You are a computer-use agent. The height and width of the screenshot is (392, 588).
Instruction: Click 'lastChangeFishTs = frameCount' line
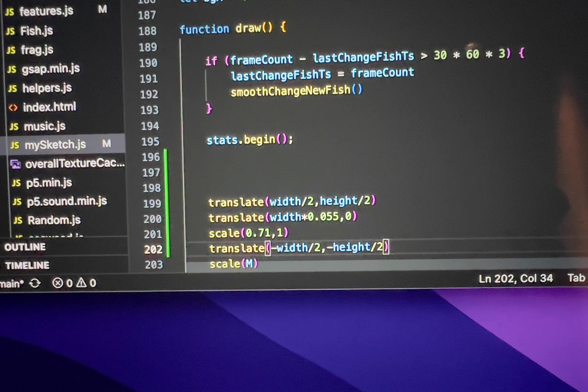pos(322,74)
